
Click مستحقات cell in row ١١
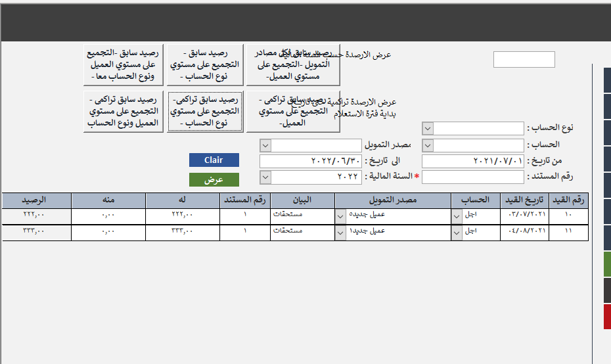[302, 233]
